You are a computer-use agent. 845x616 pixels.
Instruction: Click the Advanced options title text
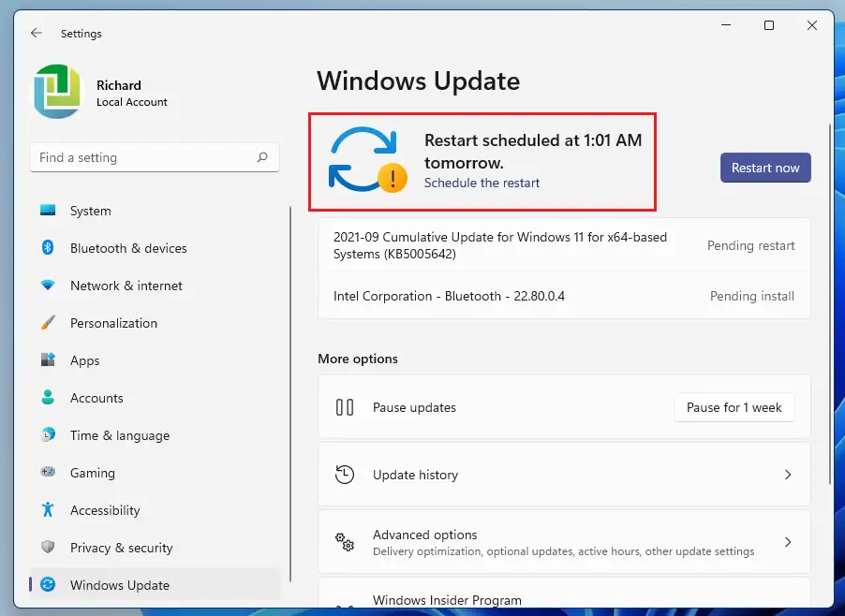[x=424, y=535]
